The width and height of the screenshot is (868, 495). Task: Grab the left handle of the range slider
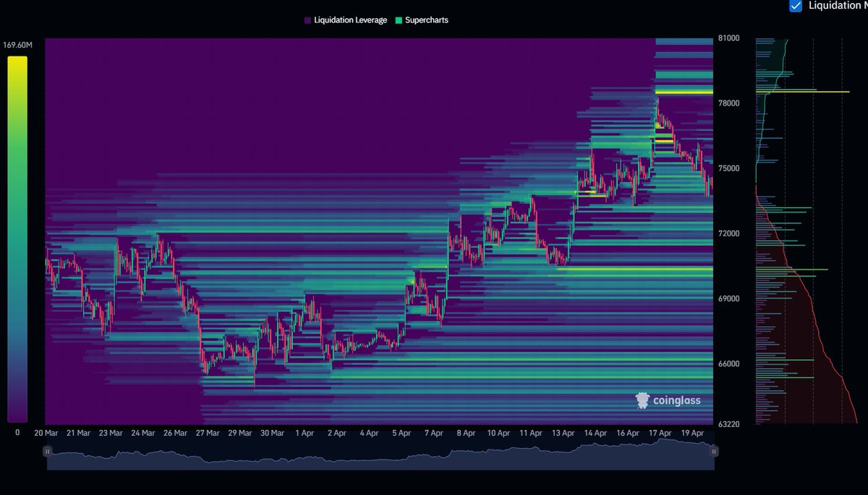(47, 452)
